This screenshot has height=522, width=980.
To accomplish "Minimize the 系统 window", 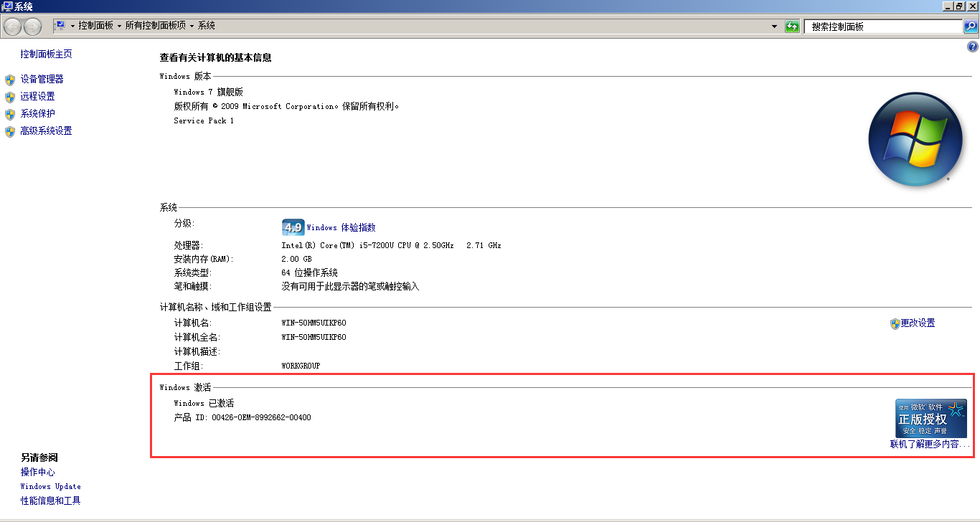I will (946, 6).
